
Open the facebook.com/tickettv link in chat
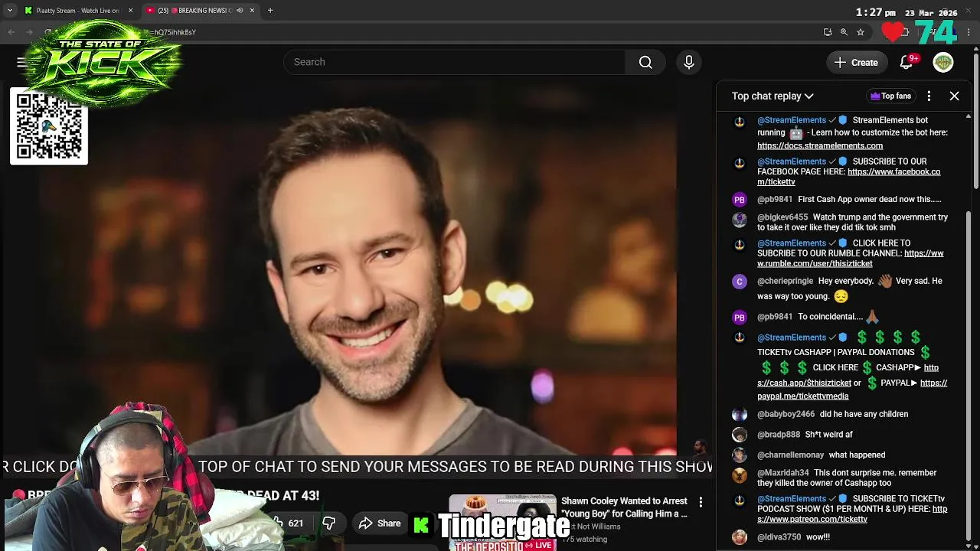(848, 177)
